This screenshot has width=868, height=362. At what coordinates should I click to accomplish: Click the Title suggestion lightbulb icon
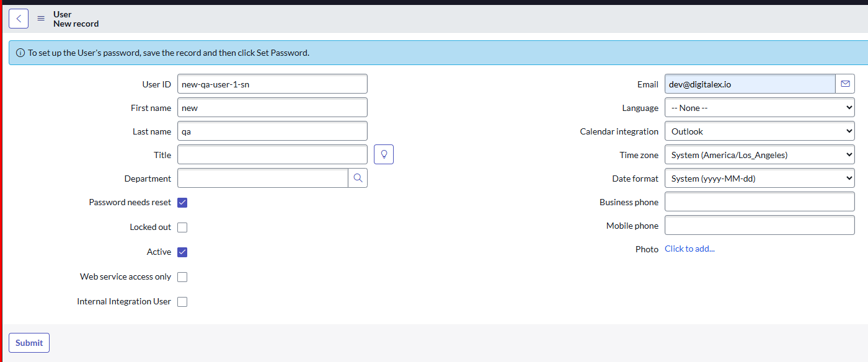point(384,154)
